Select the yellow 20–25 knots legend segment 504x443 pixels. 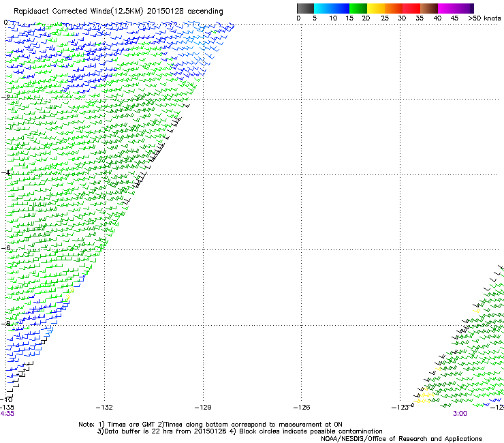[376, 8]
